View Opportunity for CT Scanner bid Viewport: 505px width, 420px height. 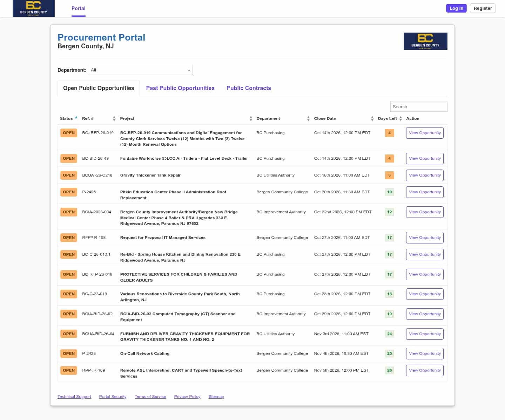[425, 314]
